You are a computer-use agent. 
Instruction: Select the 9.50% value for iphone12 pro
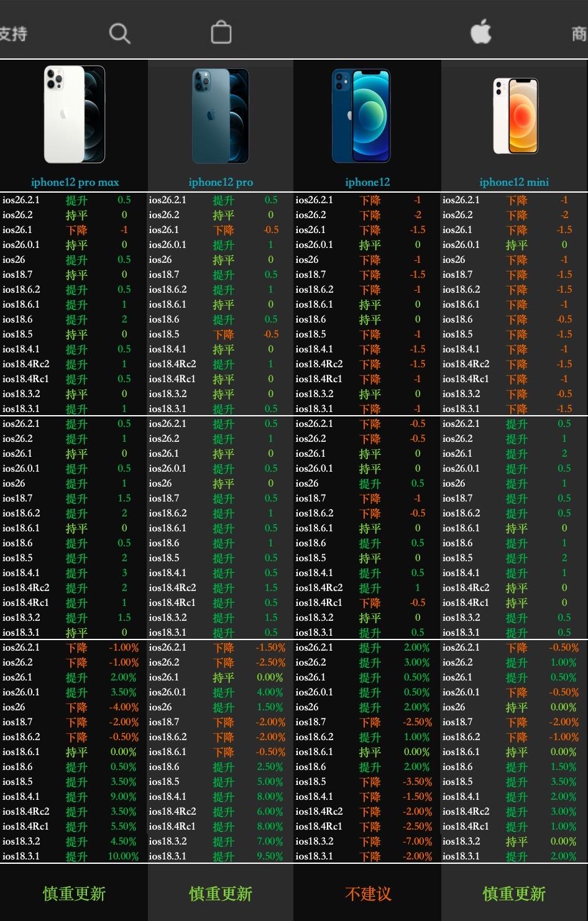coord(270,856)
